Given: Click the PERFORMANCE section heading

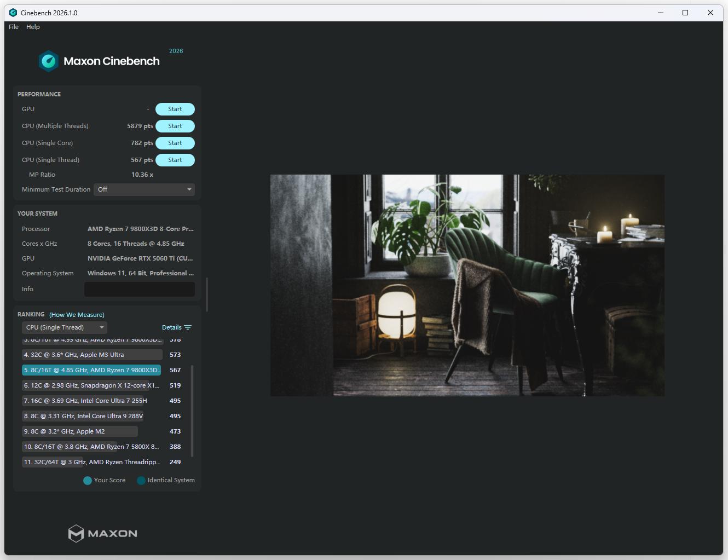Looking at the screenshot, I should pos(39,94).
